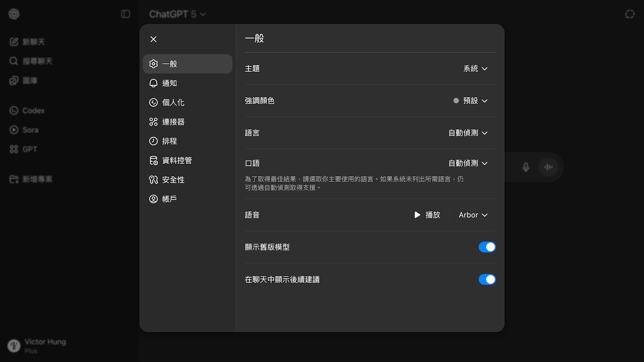644x362 pixels.
Task: Click the grey accent color dot
Action: tap(456, 101)
